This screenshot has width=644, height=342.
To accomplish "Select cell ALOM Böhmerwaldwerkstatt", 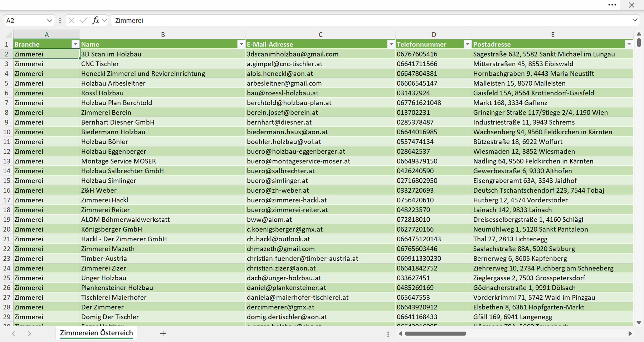I will tap(163, 220).
